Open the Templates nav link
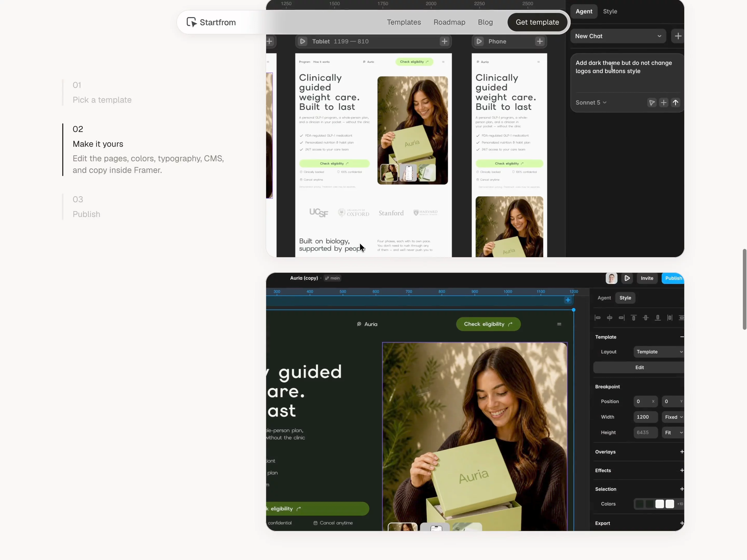The height and width of the screenshot is (560, 747). (x=404, y=22)
